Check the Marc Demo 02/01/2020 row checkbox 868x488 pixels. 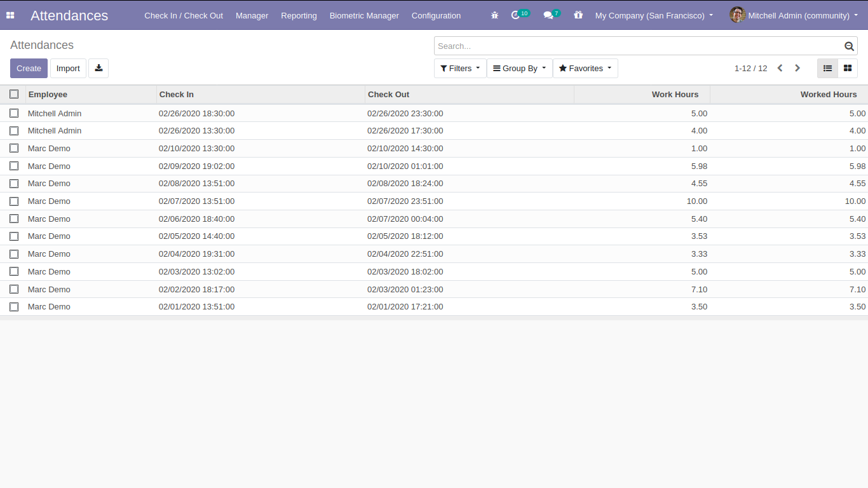tap(14, 307)
